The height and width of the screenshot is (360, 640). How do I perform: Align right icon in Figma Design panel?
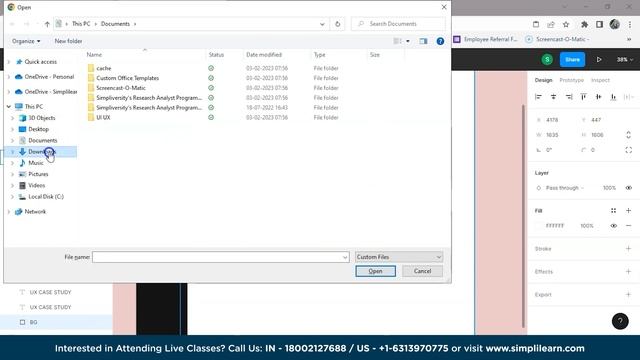569,97
